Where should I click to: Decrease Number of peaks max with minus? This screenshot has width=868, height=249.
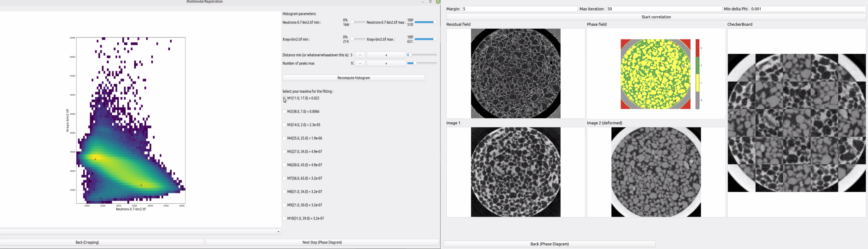360,63
